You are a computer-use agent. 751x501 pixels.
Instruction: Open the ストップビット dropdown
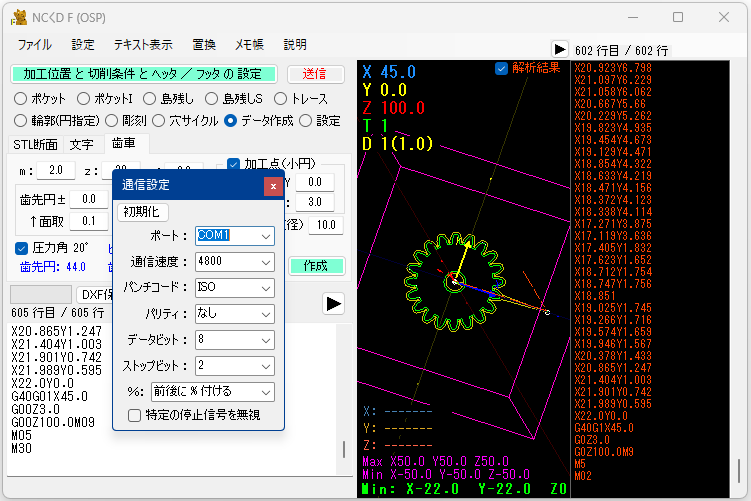pos(235,365)
